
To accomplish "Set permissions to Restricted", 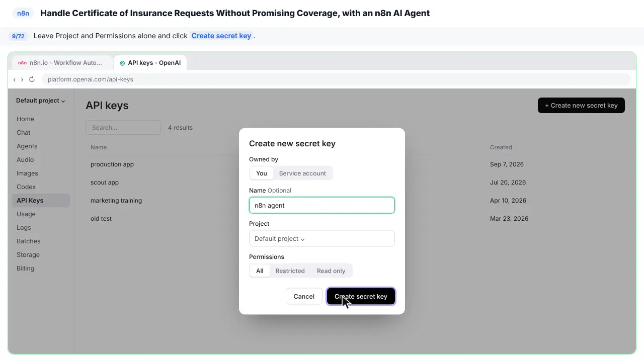I will (x=290, y=270).
